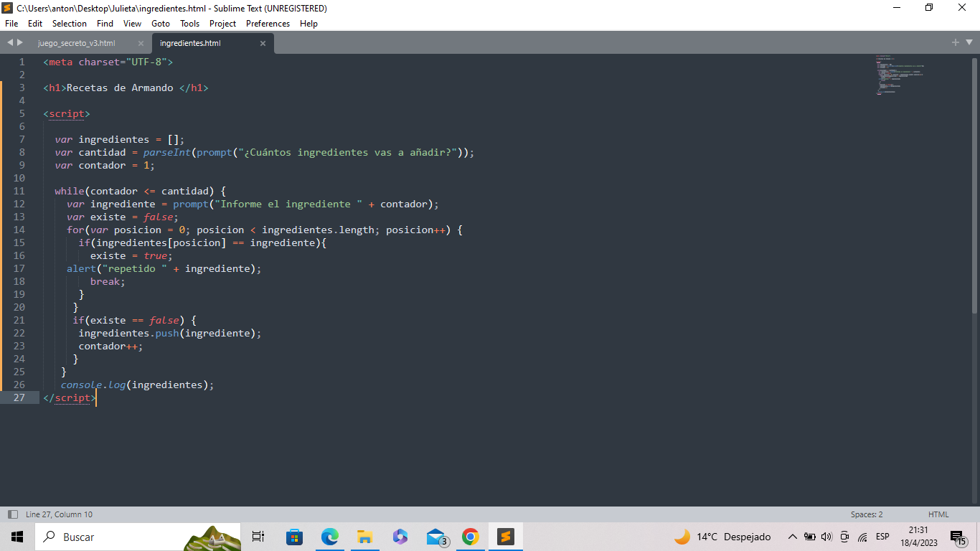Viewport: 980px width, 551px height.
Task: Click the vertical scrollbar thumb
Action: [974, 184]
